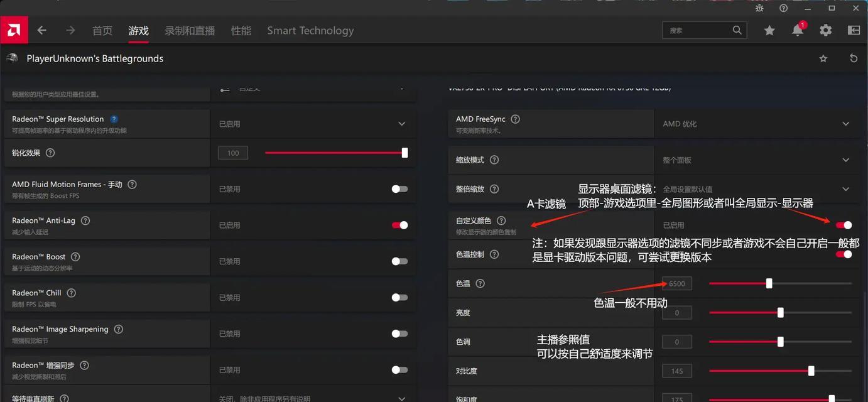
Task: Open help icon for AMD Fluid Motion Frames
Action: [132, 185]
